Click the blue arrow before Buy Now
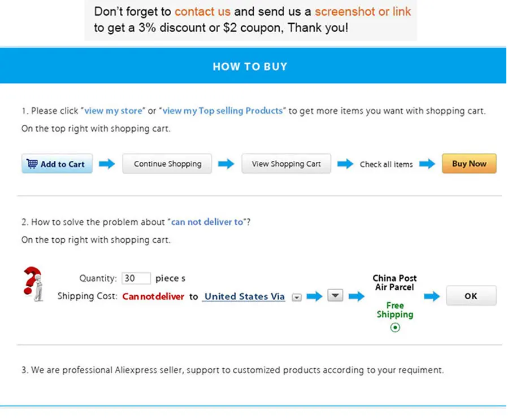508x420 pixels. tap(427, 164)
